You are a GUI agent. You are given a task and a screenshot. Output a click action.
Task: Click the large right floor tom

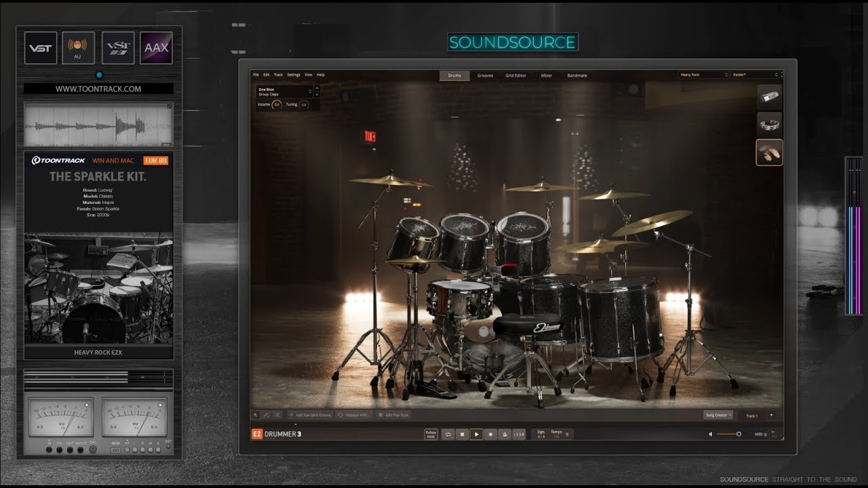(x=621, y=319)
